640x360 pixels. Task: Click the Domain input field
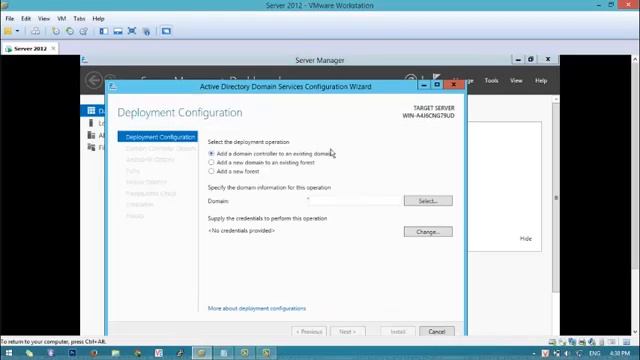pos(354,201)
